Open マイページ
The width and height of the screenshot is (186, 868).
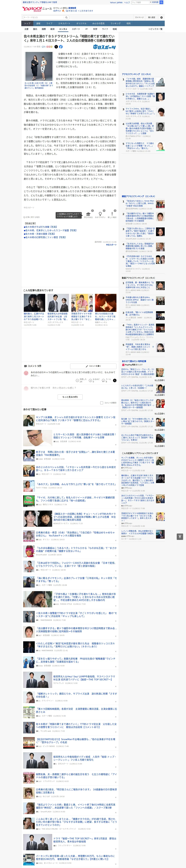139,17
